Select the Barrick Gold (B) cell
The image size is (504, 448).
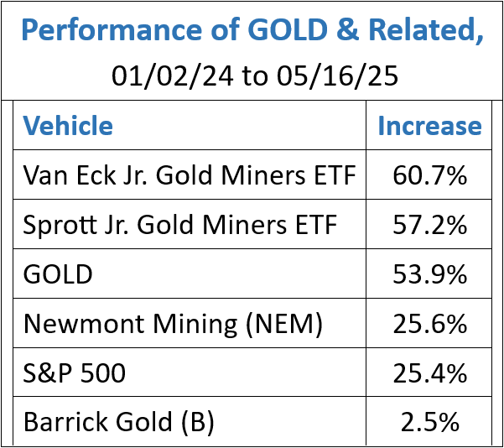119,422
